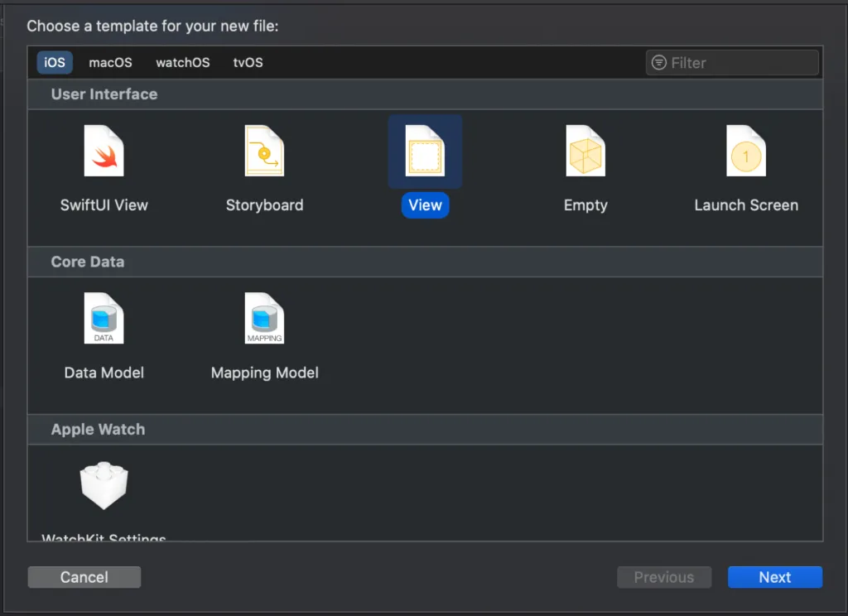
Task: Choose the Storyboard template icon
Action: click(x=264, y=150)
